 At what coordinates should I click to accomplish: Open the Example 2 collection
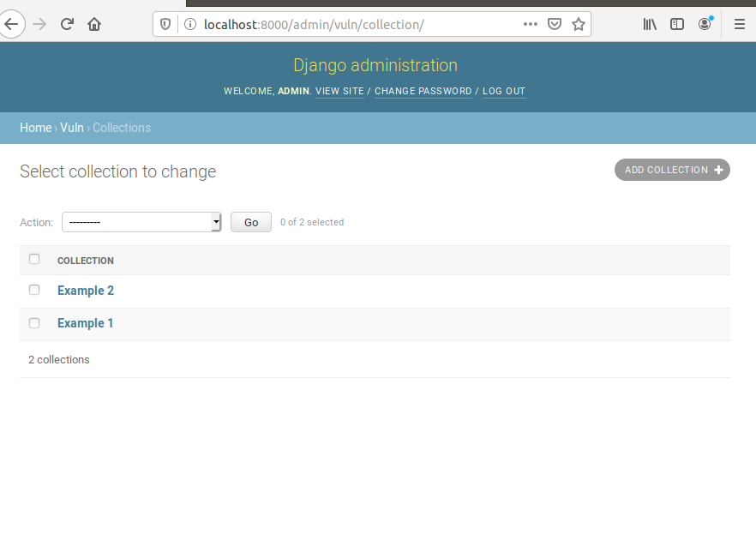[86, 291]
